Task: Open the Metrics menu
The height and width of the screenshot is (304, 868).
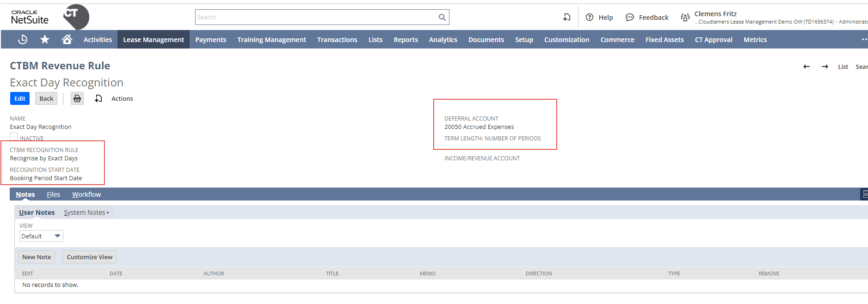Action: [755, 40]
